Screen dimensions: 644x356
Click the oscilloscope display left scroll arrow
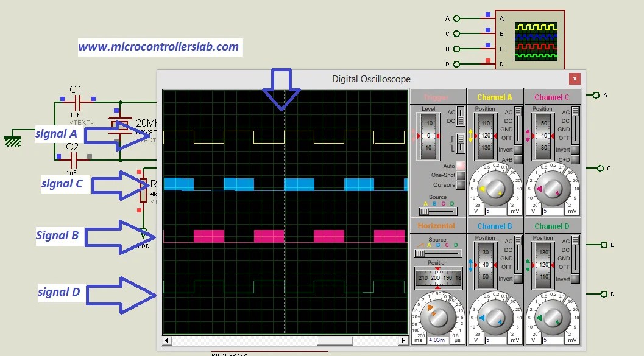click(x=166, y=340)
